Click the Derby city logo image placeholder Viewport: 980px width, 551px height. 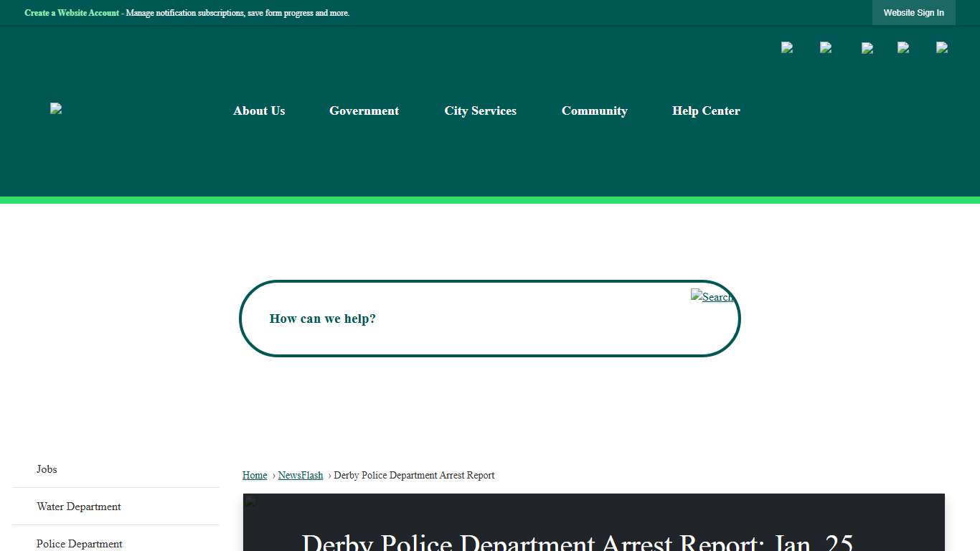coord(57,108)
